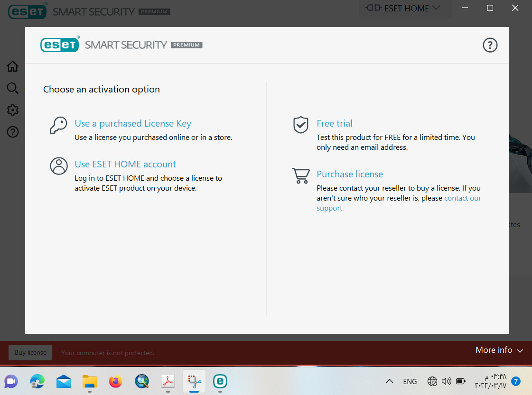Open the clock and date in taskbar
532x395 pixels.
click(x=491, y=381)
